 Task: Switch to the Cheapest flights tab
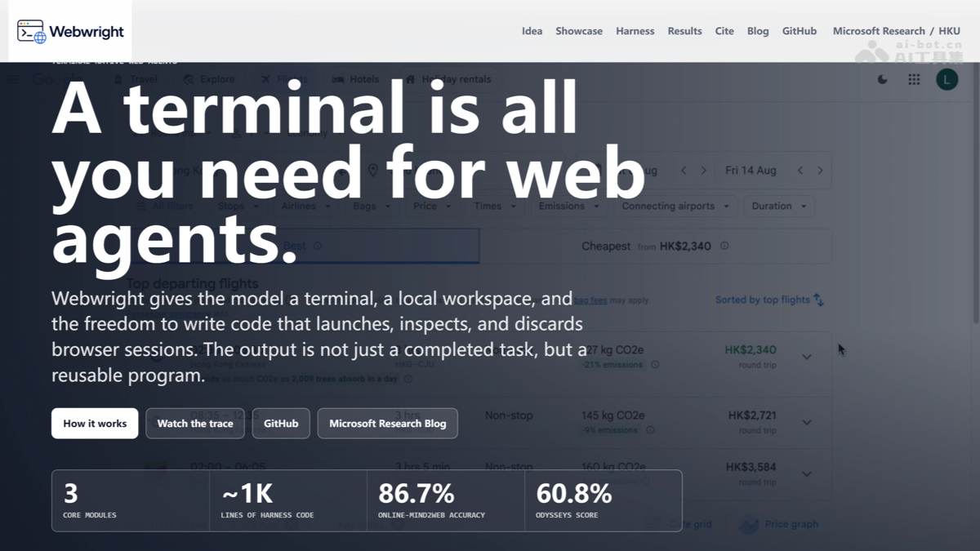pyautogui.click(x=656, y=246)
